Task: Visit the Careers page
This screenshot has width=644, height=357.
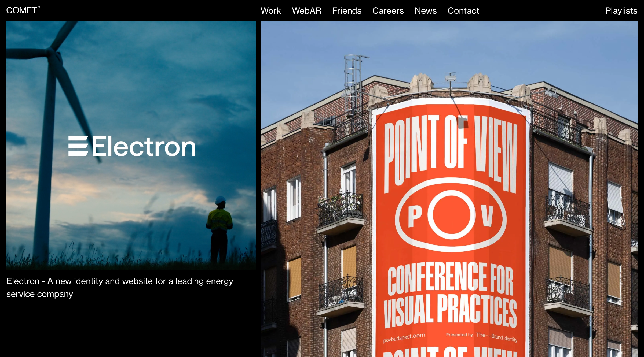Action: click(388, 11)
